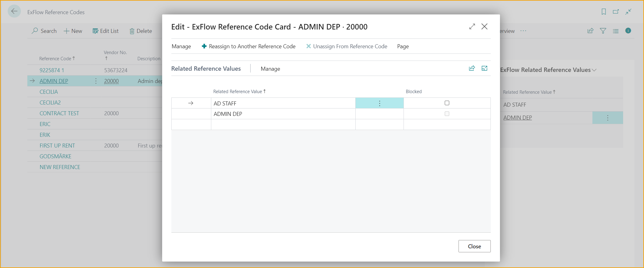644x268 pixels.
Task: Click Unassign From Reference Code
Action: pos(347,46)
